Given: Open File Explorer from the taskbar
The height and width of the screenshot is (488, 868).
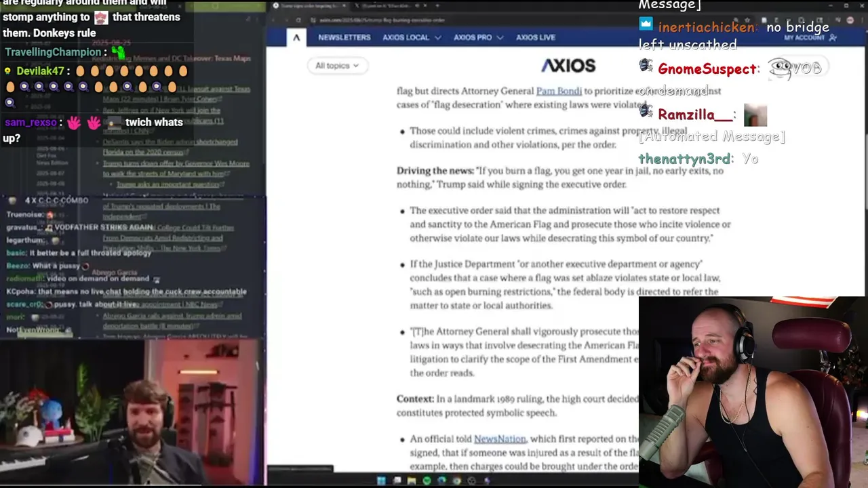Looking at the screenshot, I should (x=412, y=481).
